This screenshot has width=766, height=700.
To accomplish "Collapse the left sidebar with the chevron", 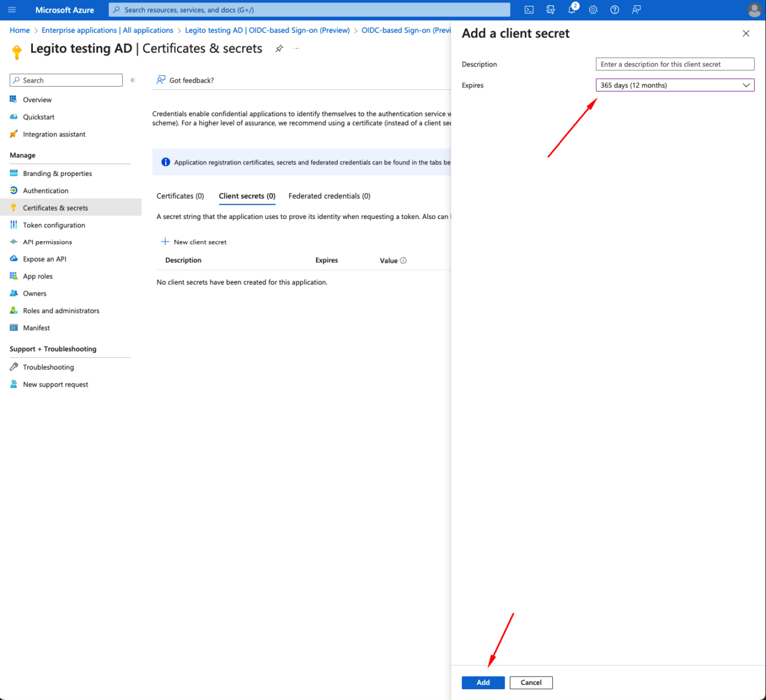I will click(x=132, y=80).
